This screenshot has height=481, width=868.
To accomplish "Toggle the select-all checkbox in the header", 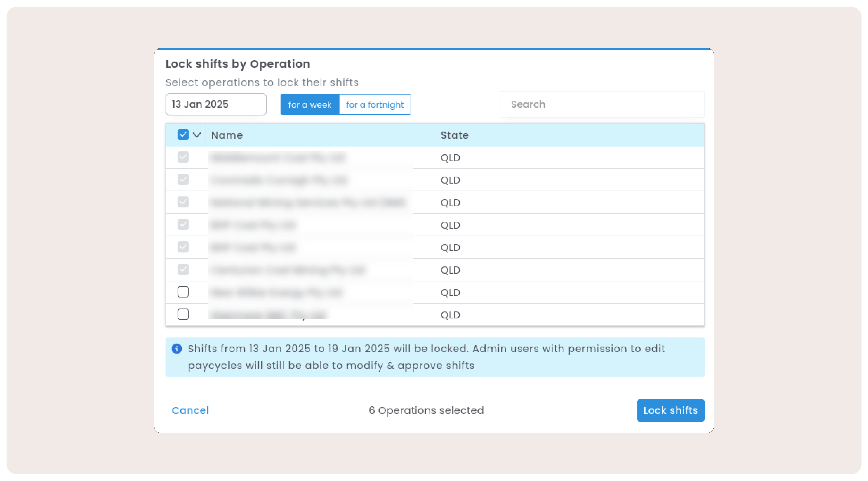I will point(183,135).
